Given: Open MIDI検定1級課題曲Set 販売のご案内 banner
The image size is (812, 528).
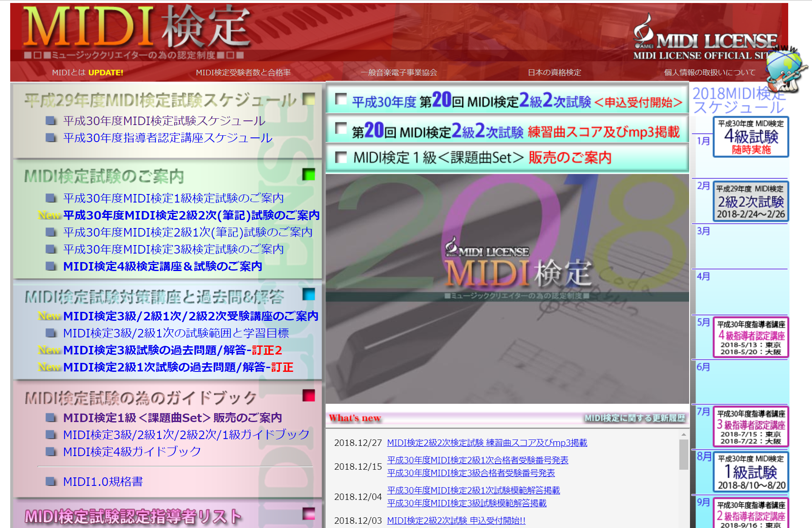Looking at the screenshot, I should [507, 158].
